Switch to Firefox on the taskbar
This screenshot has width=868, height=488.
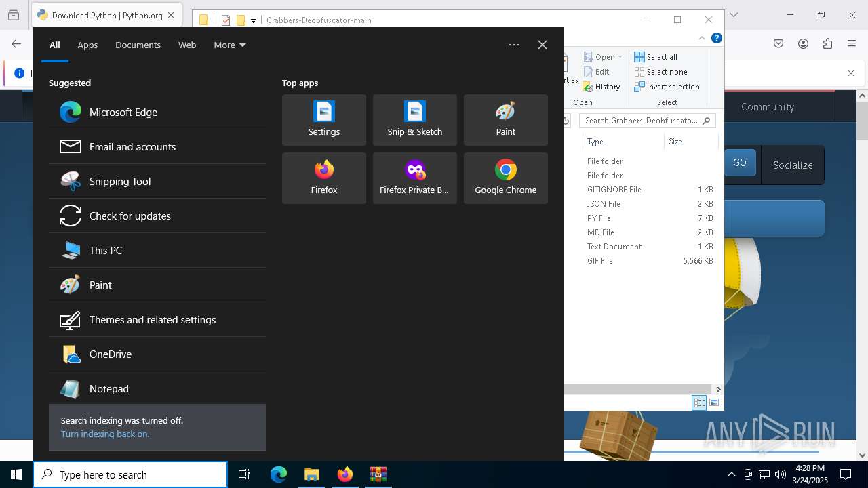[x=345, y=474]
